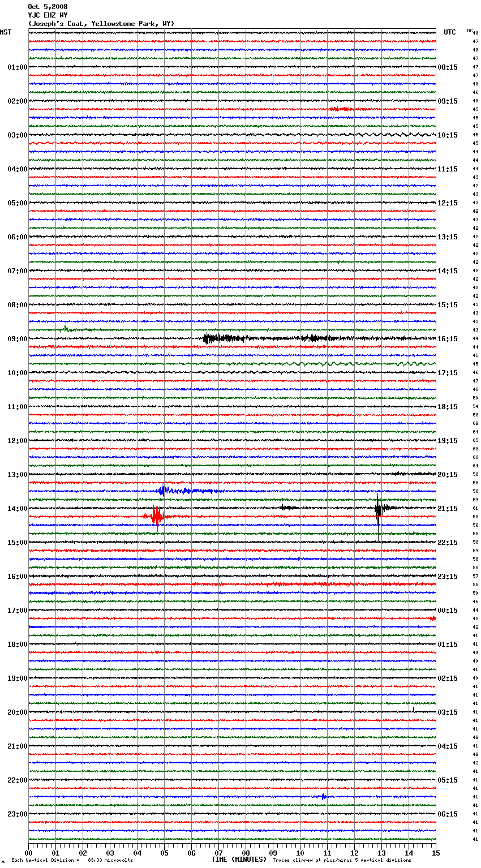Select the 13:00 MST hour label

pos(18,475)
